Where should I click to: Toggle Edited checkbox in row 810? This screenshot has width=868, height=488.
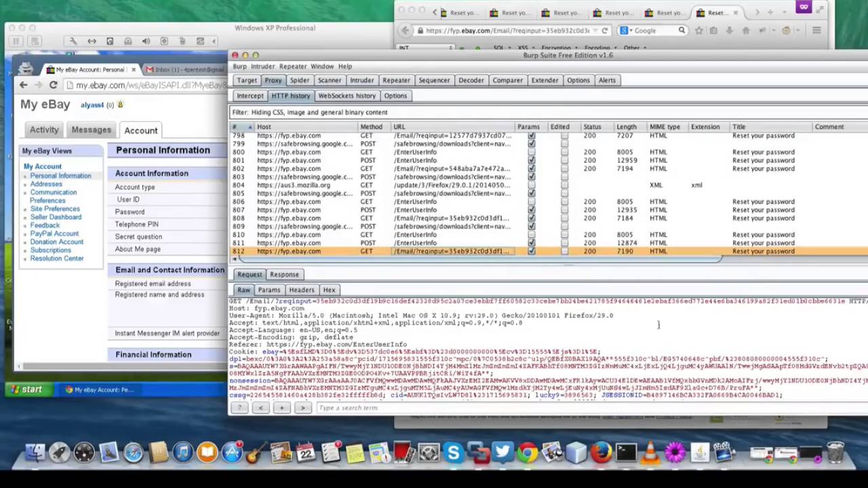pyautogui.click(x=564, y=235)
